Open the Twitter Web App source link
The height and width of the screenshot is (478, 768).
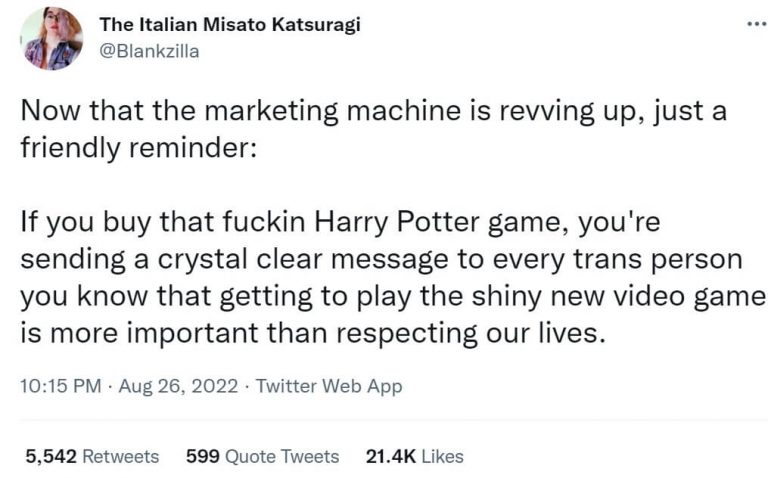click(329, 386)
